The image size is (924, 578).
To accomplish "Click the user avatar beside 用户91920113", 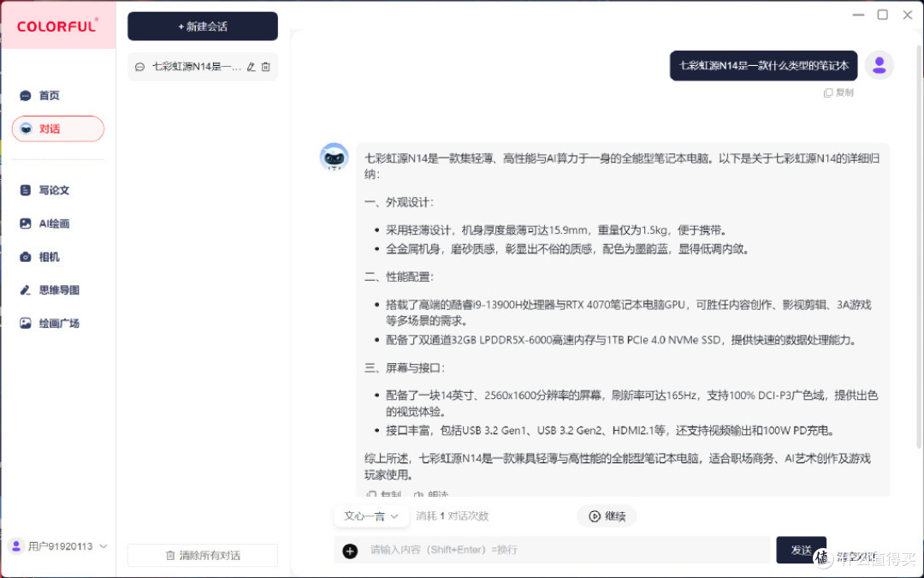I will click(16, 546).
